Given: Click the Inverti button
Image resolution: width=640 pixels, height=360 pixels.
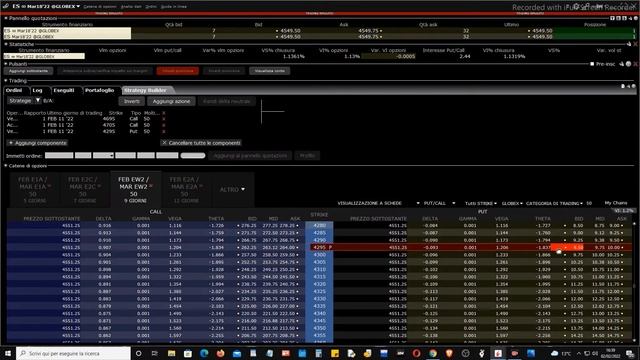Looking at the screenshot, I should tap(131, 101).
